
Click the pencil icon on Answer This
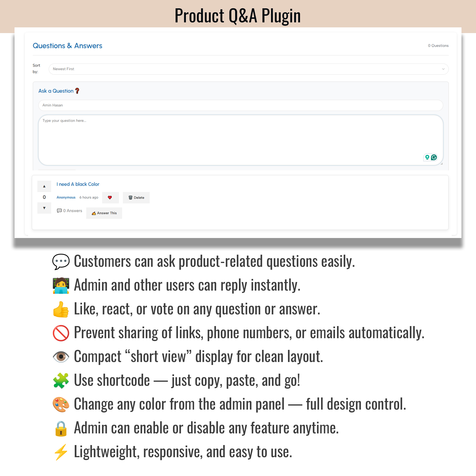pyautogui.click(x=94, y=213)
